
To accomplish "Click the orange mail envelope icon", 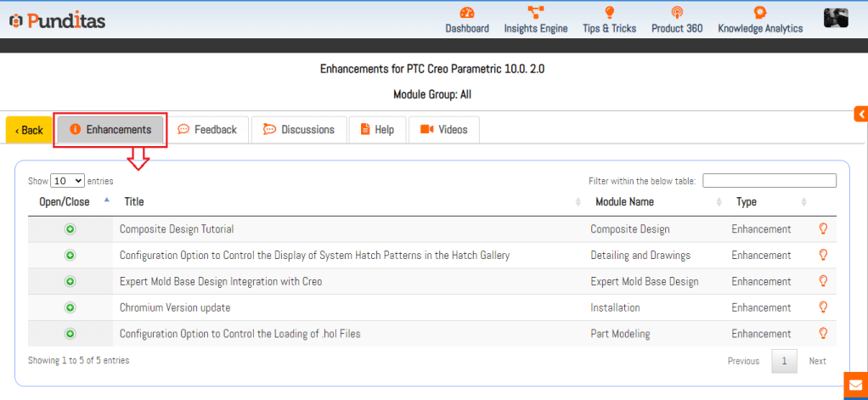I will 855,385.
